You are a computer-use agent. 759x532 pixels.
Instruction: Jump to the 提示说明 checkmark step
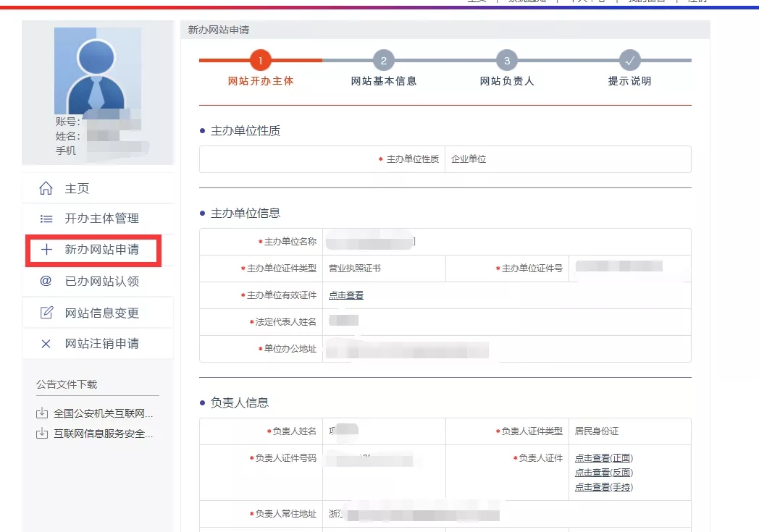[629, 61]
